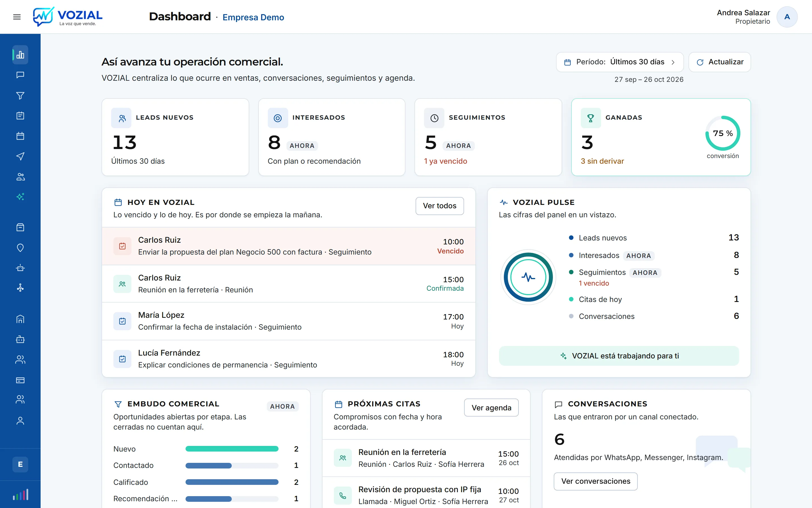812x508 pixels.
Task: Click Citas de hoy row in Pulse
Action: click(x=654, y=299)
